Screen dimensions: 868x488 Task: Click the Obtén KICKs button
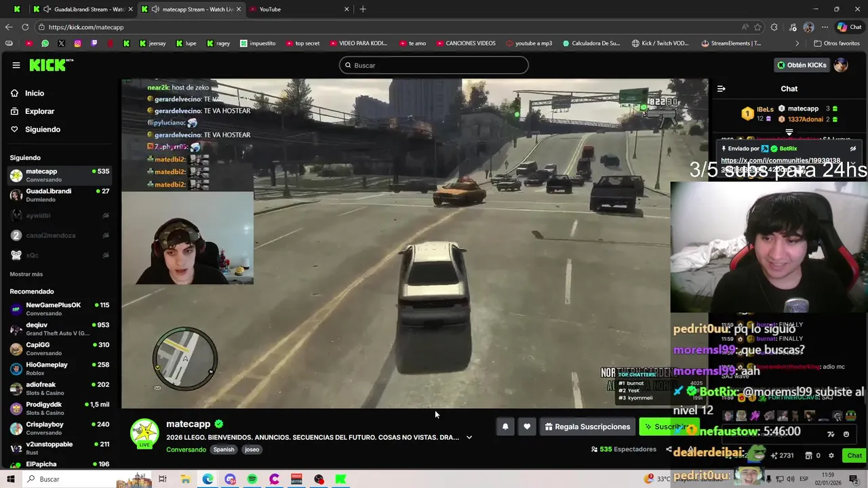(x=802, y=65)
